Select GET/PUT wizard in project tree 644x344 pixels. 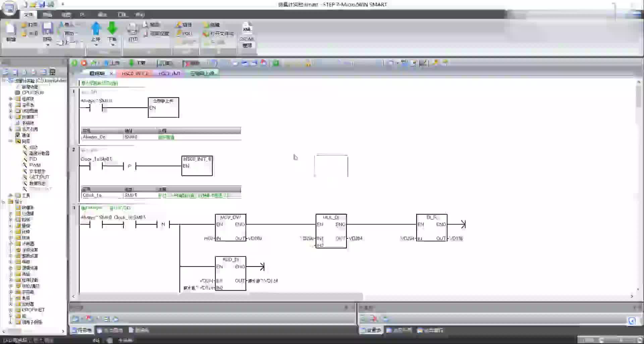point(39,177)
